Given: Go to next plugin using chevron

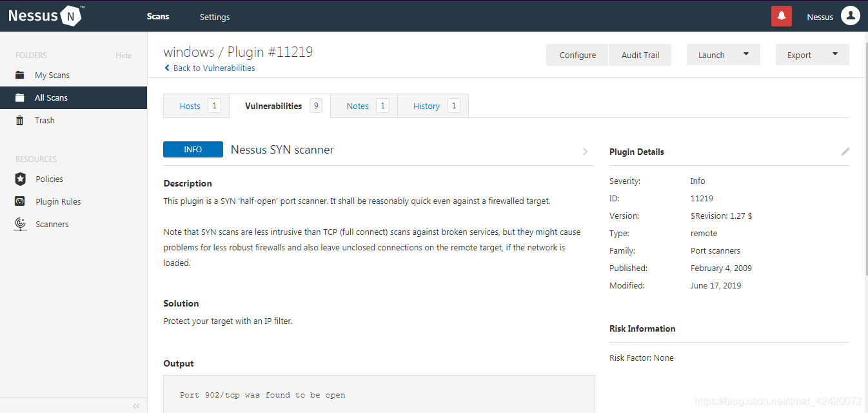Looking at the screenshot, I should pyautogui.click(x=586, y=151).
